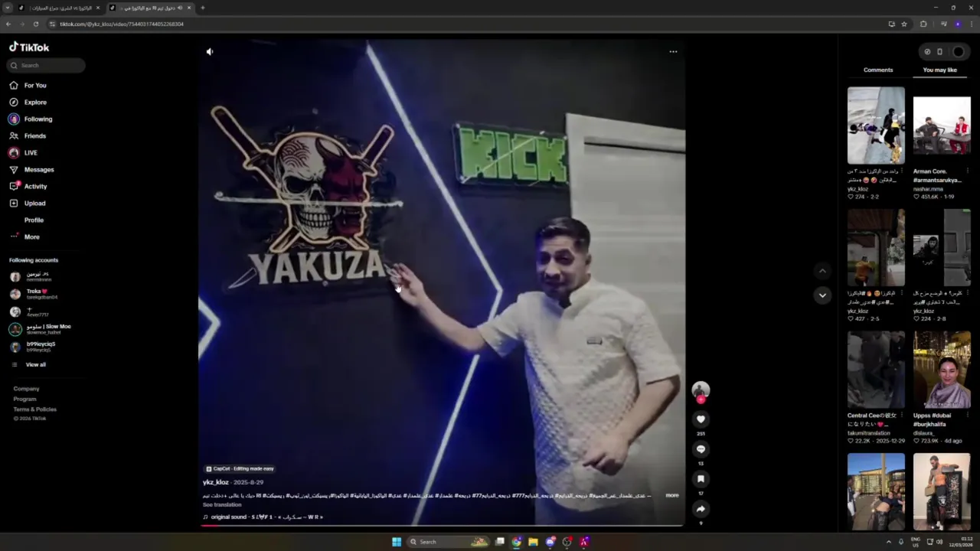Save video with the bookmark icon
The width and height of the screenshot is (980, 551).
tap(701, 479)
